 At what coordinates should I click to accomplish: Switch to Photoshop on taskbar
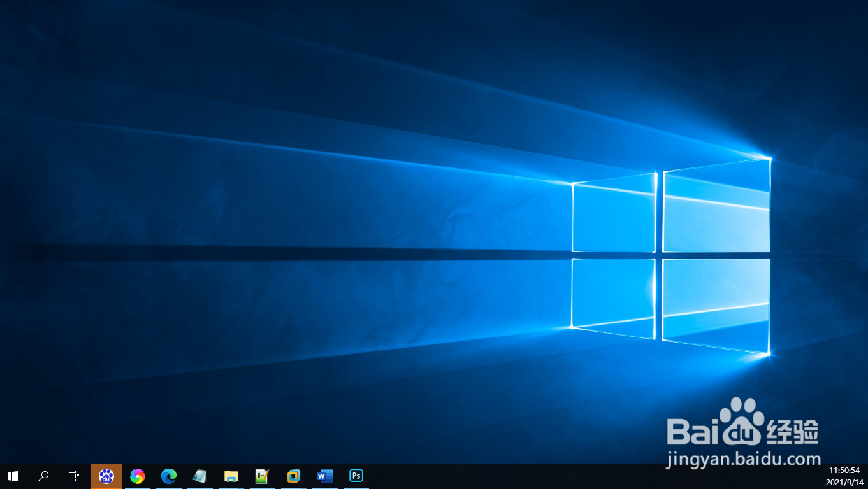tap(356, 476)
